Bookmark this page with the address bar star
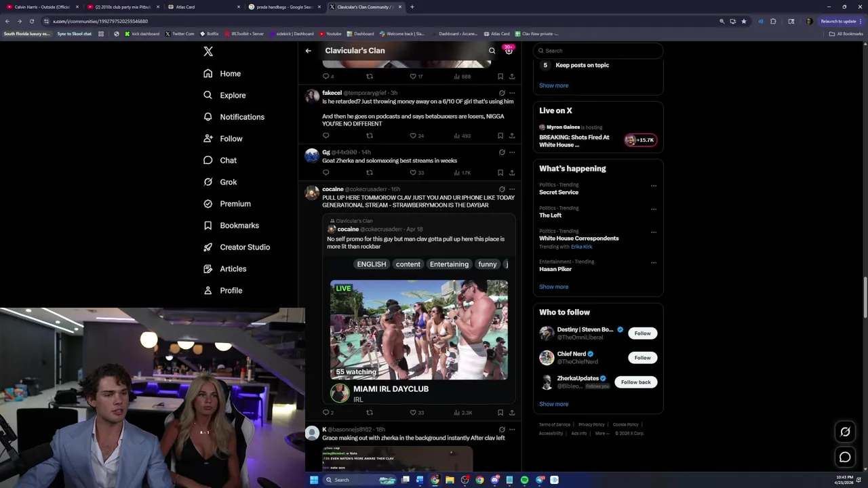Image resolution: width=868 pixels, height=488 pixels. (x=743, y=21)
